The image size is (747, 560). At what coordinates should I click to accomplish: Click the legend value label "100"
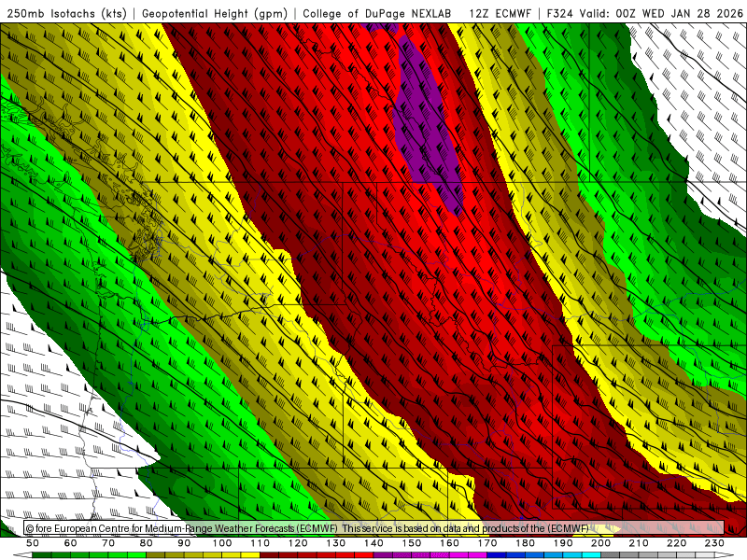coord(222,543)
